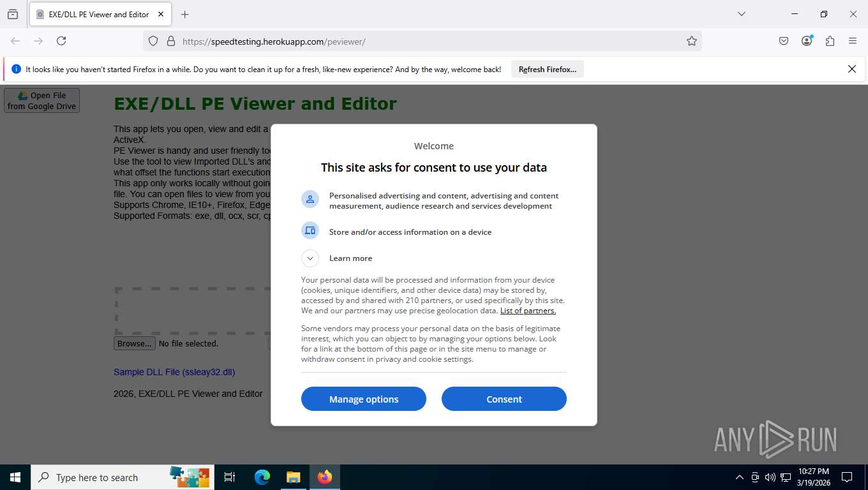Click 'No file selected.' text
The width and height of the screenshot is (868, 490).
click(x=188, y=343)
